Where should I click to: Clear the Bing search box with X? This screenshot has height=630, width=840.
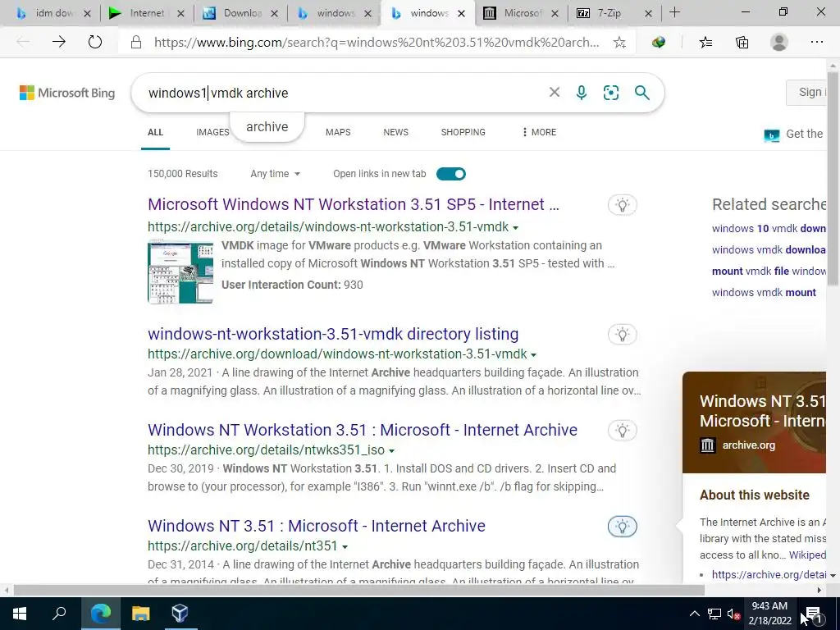tap(555, 93)
